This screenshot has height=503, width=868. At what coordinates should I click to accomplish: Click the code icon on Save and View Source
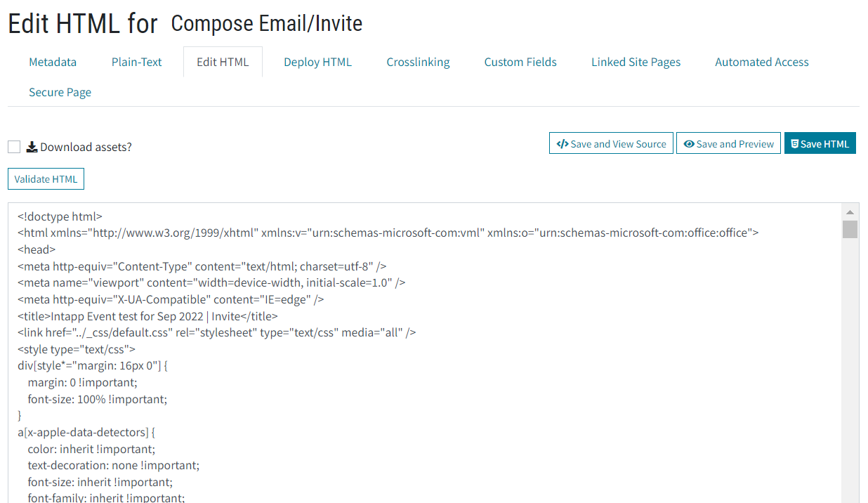(563, 144)
